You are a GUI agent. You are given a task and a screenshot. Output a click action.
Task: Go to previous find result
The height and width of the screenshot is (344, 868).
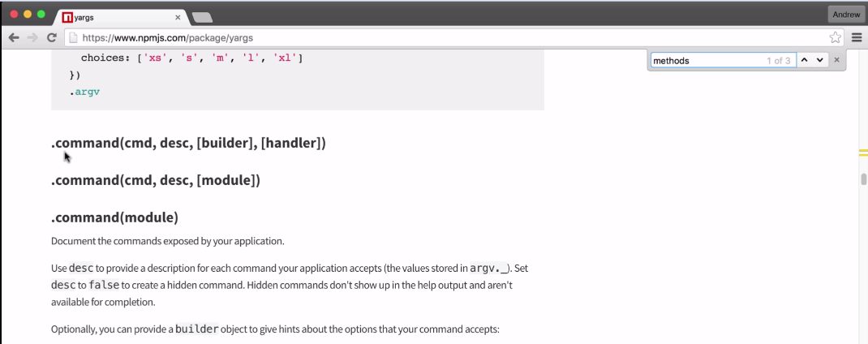point(805,60)
